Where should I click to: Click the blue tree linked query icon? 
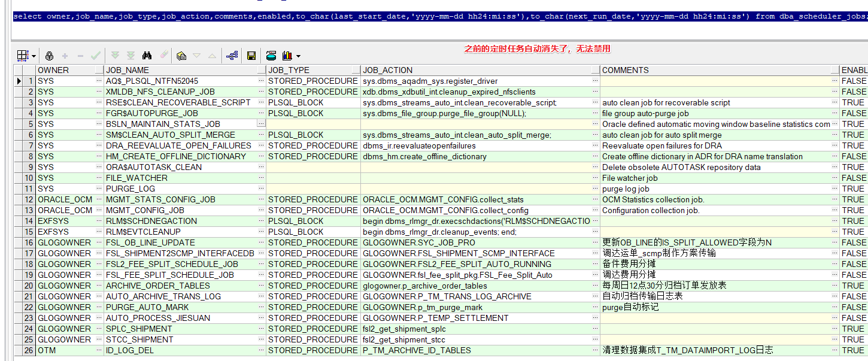click(232, 56)
